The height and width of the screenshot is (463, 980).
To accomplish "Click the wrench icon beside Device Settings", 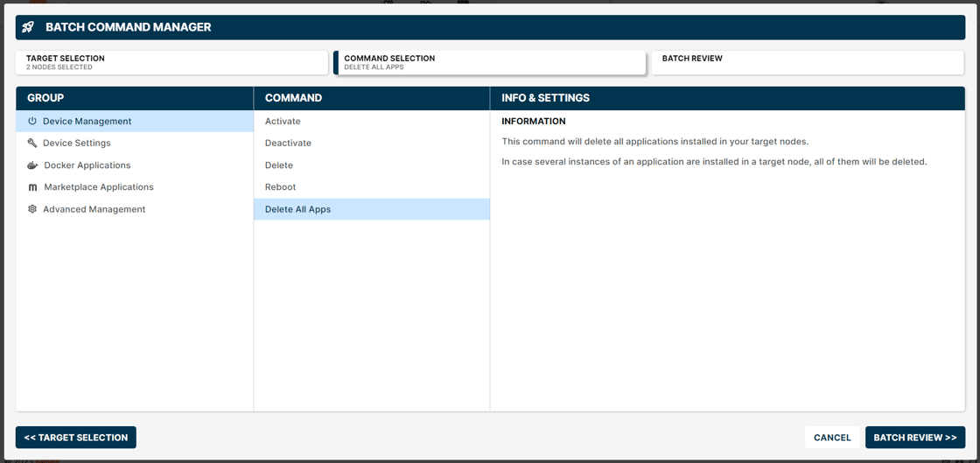I will 32,143.
